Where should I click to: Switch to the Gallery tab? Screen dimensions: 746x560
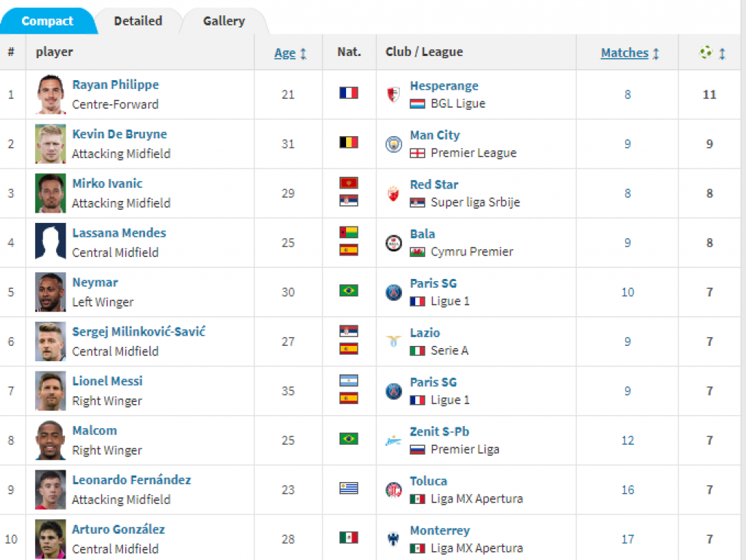click(x=224, y=21)
